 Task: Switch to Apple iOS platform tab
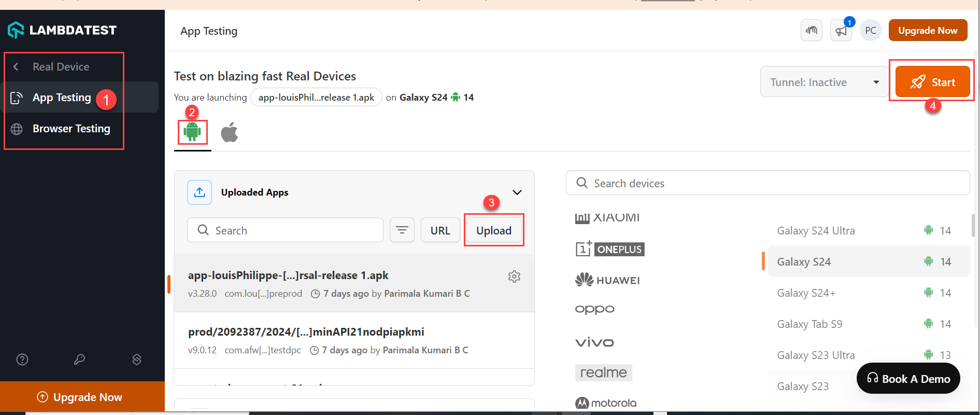tap(230, 132)
